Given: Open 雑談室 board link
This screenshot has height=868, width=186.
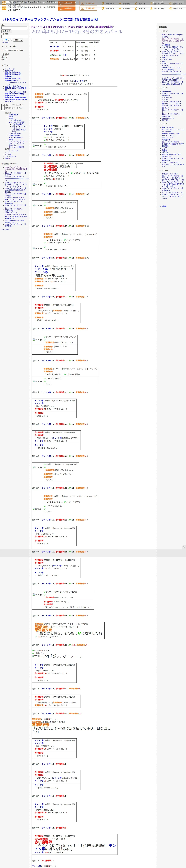Looking at the screenshot, I should pos(11,117).
